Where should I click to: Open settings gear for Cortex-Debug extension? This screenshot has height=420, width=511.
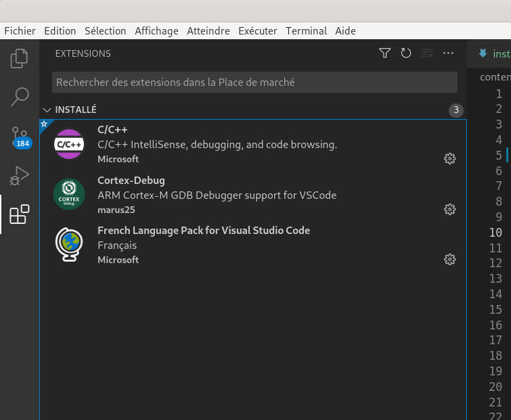click(449, 210)
